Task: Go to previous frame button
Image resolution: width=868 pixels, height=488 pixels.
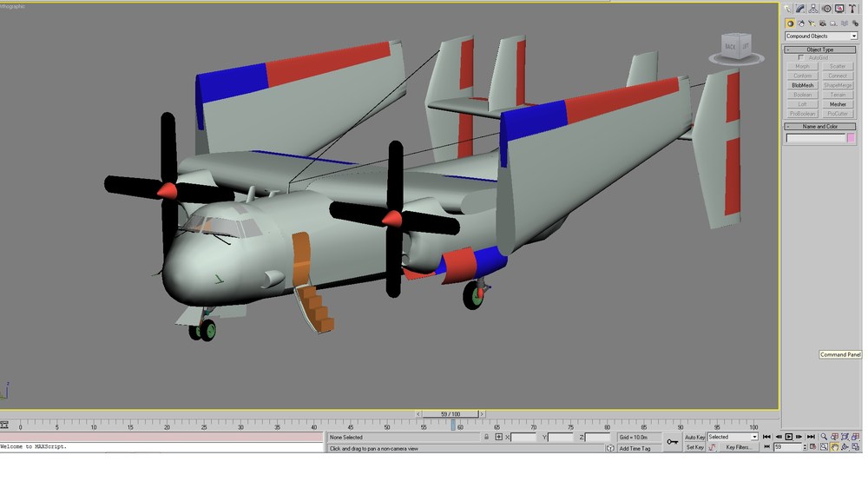Action: pos(779,437)
